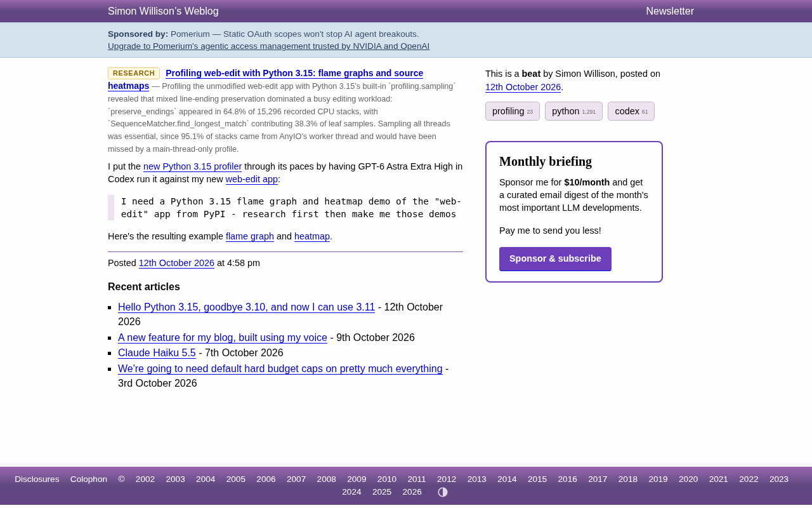
Task: Open the Newsletter menu item
Action: (670, 11)
